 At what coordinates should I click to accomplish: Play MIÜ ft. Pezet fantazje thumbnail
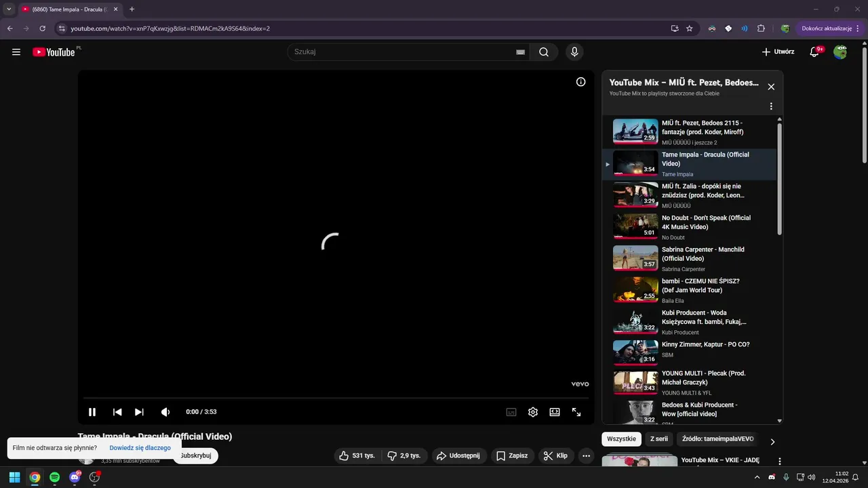coord(635,131)
